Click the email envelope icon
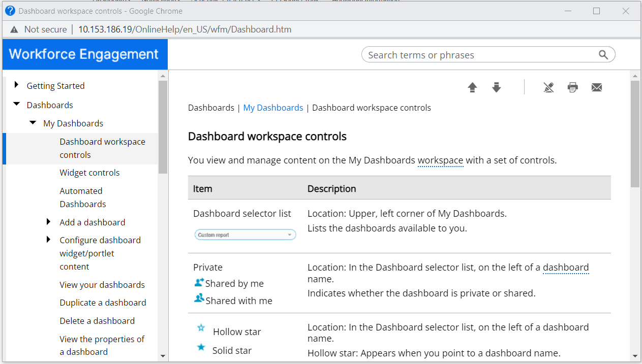642x364 pixels. click(x=597, y=88)
